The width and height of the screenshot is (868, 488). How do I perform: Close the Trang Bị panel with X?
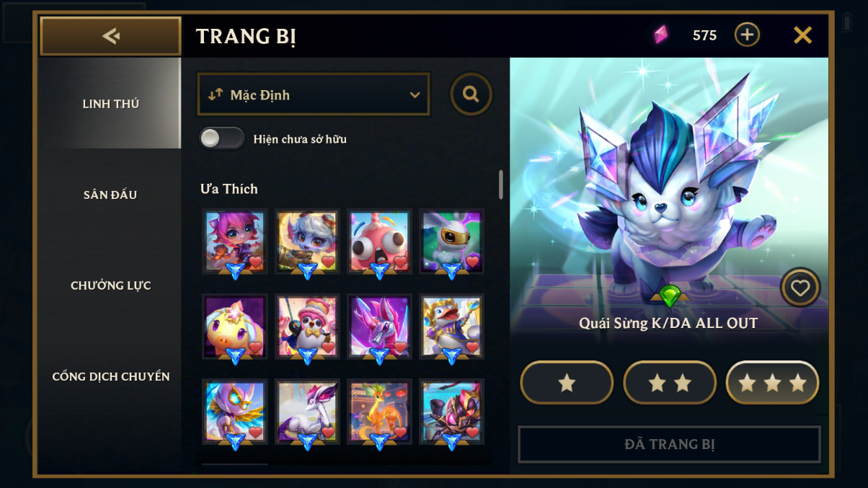(802, 35)
